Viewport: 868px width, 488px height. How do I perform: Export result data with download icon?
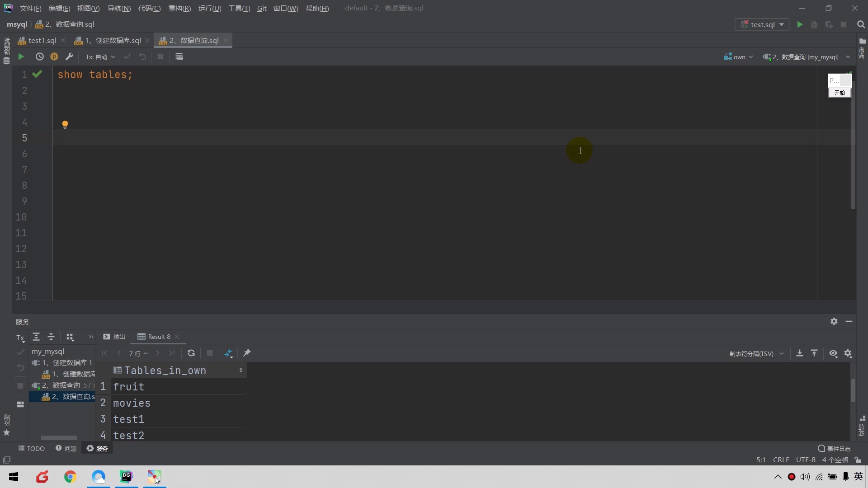[799, 353]
